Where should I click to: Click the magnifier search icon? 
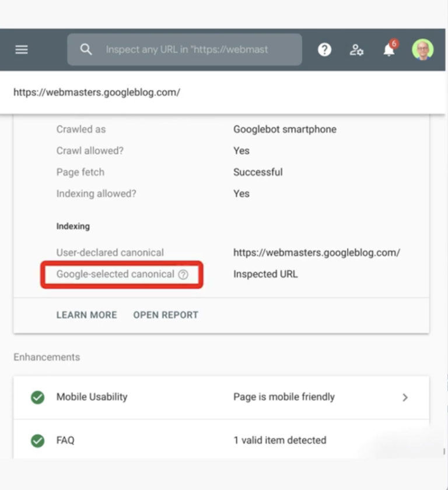[86, 50]
